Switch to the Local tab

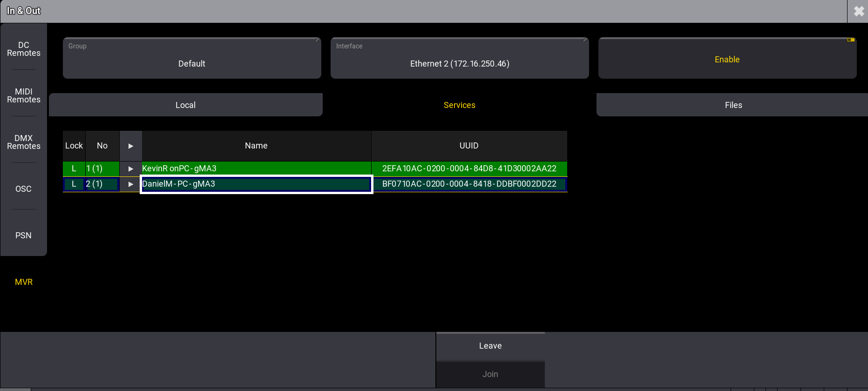click(x=185, y=105)
